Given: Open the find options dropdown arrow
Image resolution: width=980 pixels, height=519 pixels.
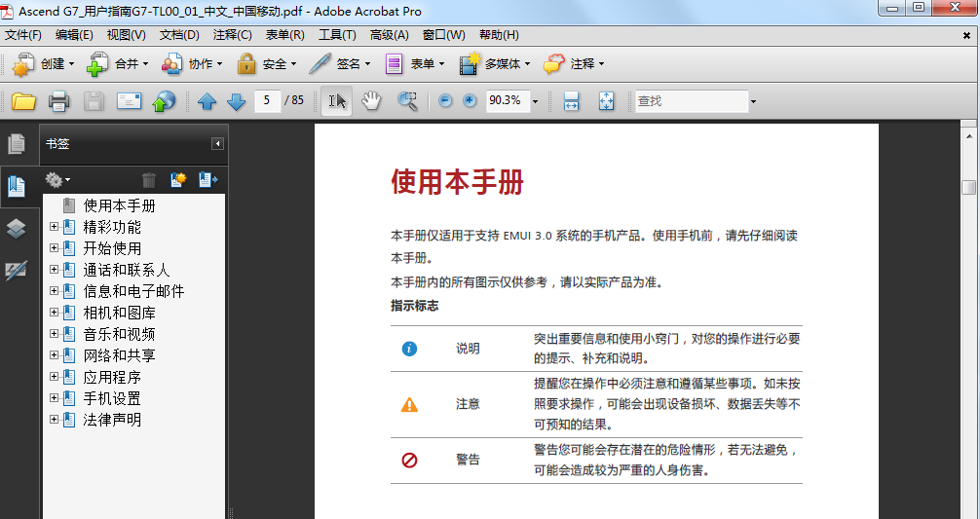Looking at the screenshot, I should click(753, 102).
